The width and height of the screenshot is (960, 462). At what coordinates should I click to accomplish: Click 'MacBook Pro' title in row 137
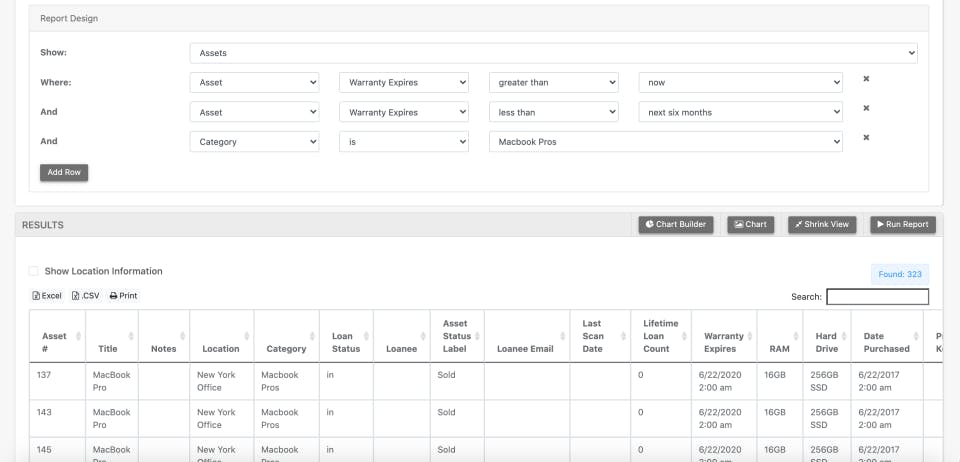tap(112, 381)
